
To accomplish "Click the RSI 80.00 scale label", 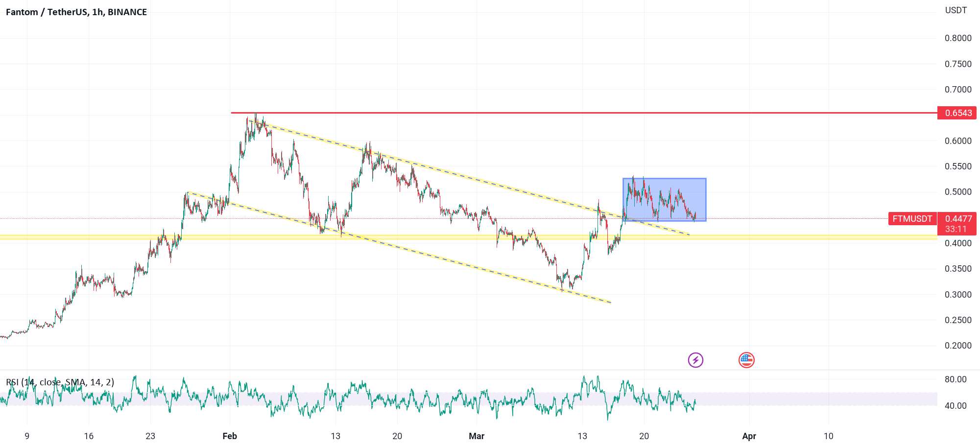I will point(956,379).
